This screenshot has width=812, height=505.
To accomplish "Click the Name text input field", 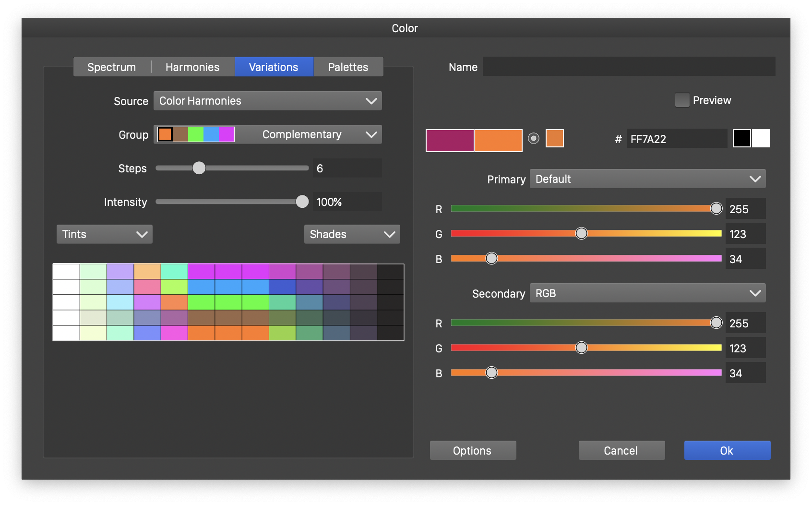I will pyautogui.click(x=629, y=67).
